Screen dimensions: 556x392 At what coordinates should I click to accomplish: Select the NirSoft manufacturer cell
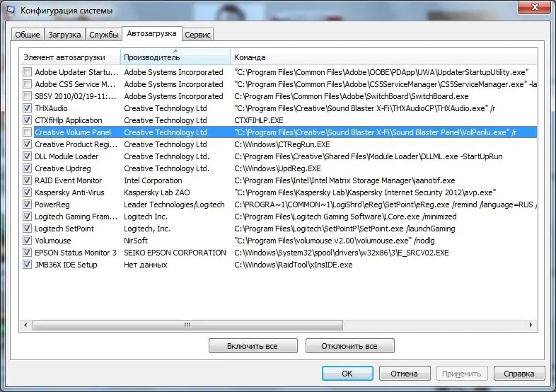(x=136, y=241)
